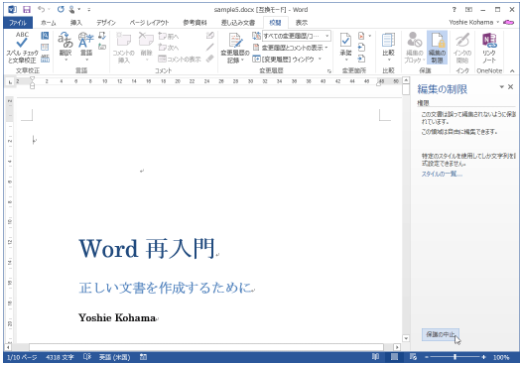Open the Restrict Editing pane options arrow

click(501, 87)
